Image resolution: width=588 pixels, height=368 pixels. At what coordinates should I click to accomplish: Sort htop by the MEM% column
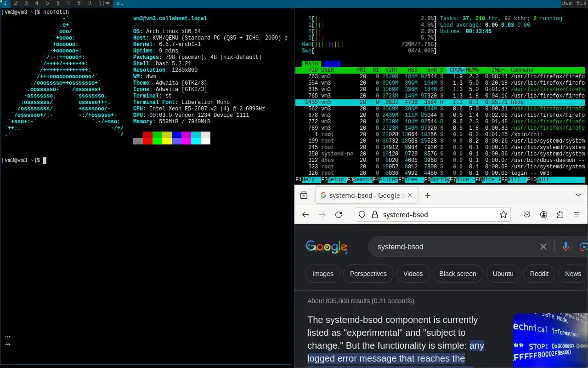click(472, 70)
